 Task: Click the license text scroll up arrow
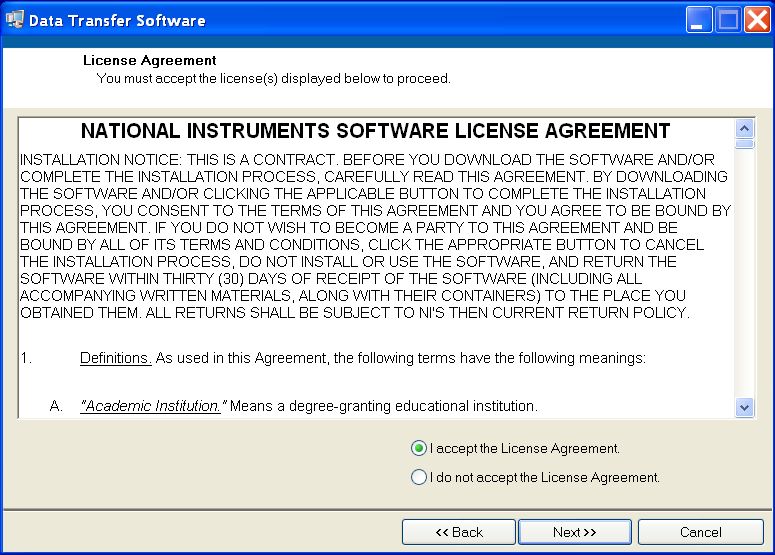[x=744, y=128]
